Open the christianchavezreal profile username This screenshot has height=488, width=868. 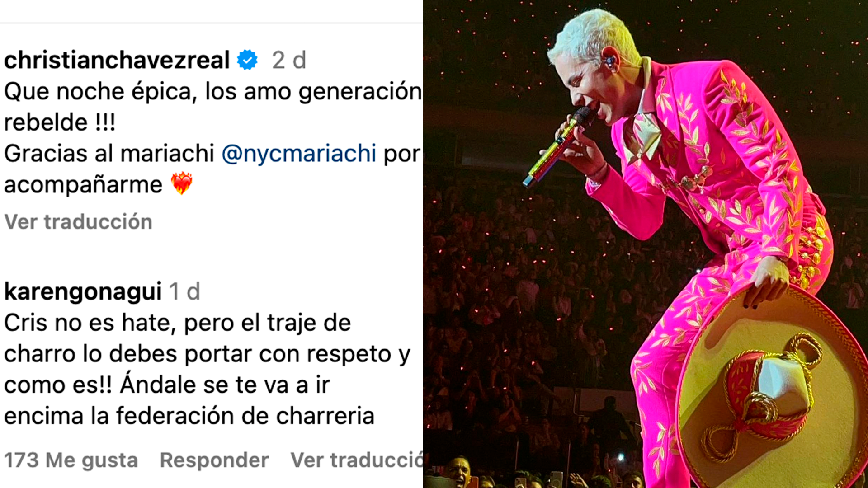[x=117, y=60]
